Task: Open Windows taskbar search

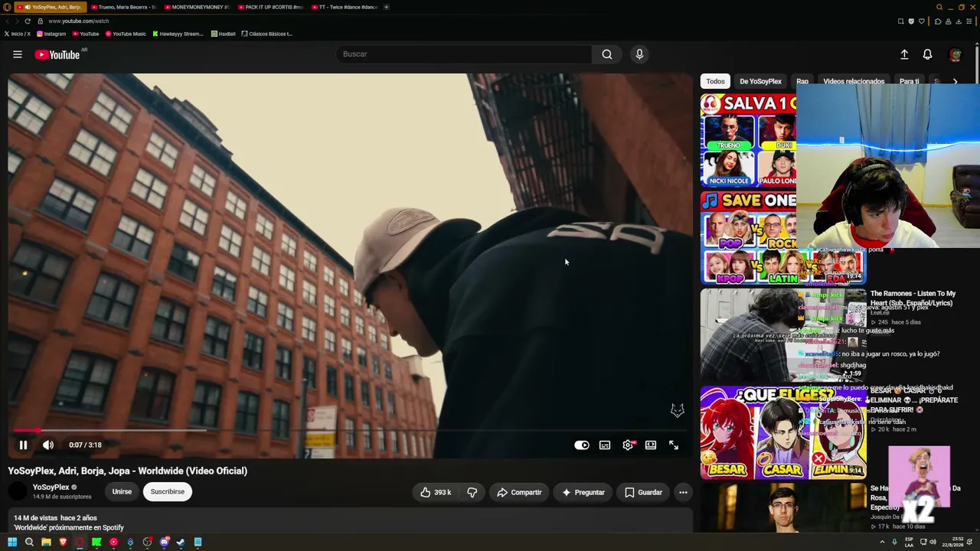Action: tap(29, 542)
